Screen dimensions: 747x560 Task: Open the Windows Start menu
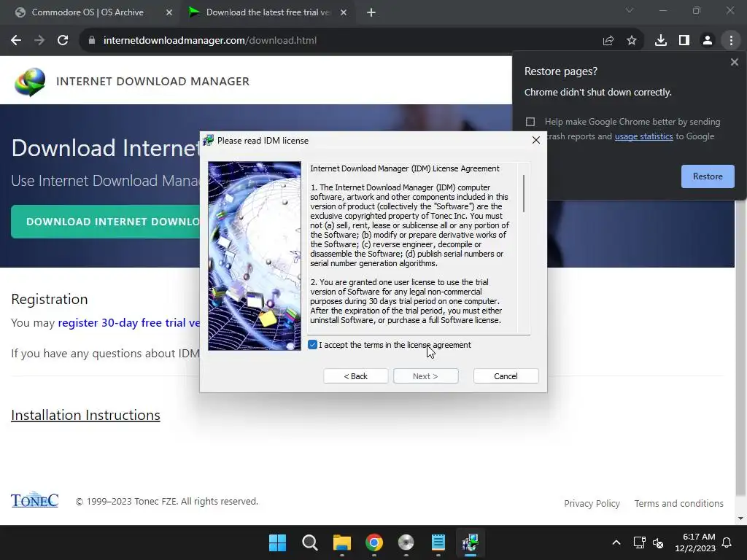[x=277, y=542]
